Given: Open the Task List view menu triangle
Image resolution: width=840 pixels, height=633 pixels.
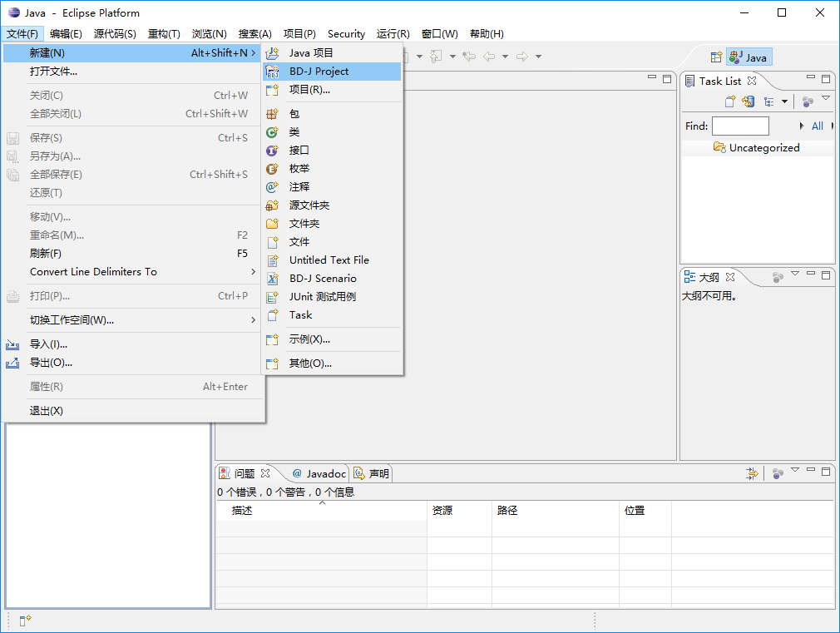Looking at the screenshot, I should [x=826, y=98].
